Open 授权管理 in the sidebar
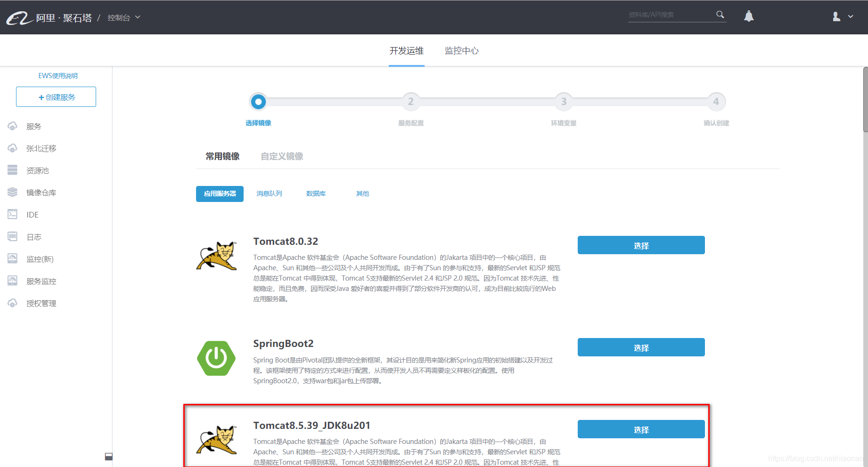The image size is (868, 467). coord(41,304)
